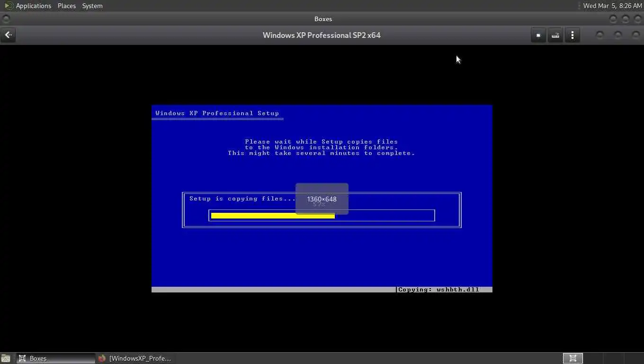Click the 1360×648 resolution overlay
Image resolution: width=644 pixels, height=364 pixels.
[322, 199]
